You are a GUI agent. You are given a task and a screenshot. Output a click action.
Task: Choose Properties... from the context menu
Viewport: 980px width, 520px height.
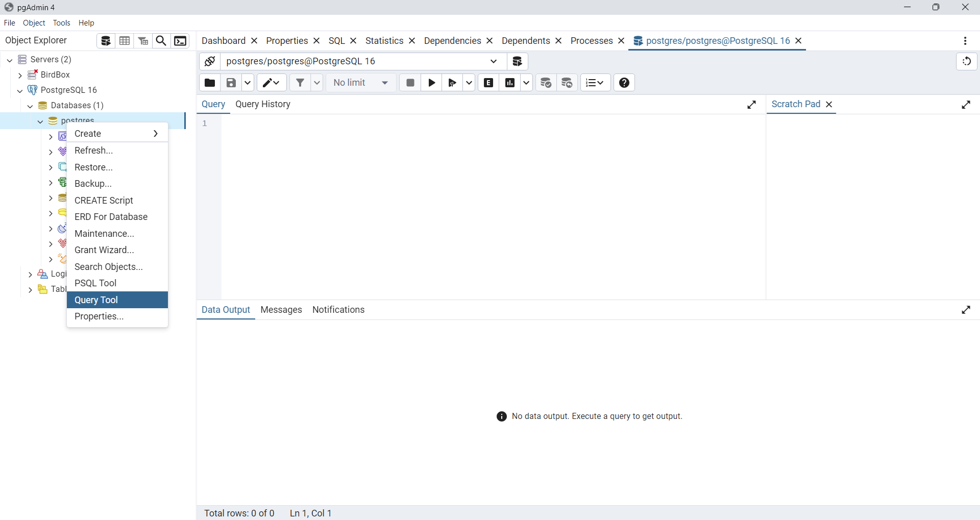click(117, 316)
